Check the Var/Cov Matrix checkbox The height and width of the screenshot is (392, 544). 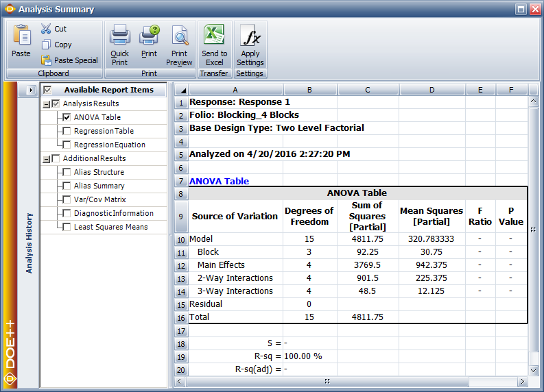[67, 199]
